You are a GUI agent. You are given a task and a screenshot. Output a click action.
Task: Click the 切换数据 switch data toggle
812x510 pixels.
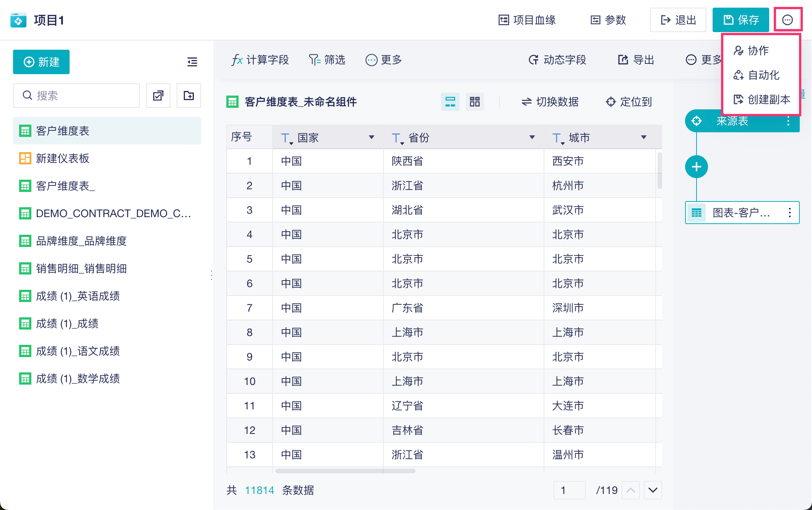coord(549,102)
